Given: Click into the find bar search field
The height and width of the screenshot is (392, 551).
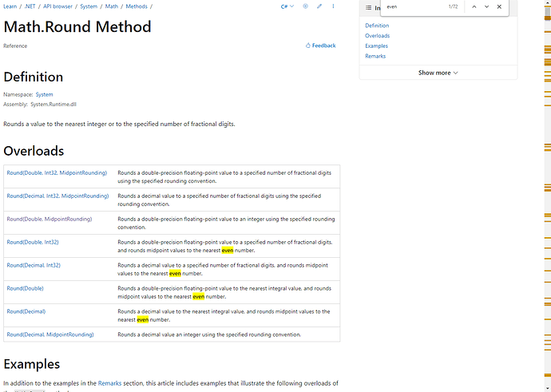Looking at the screenshot, I should [414, 6].
